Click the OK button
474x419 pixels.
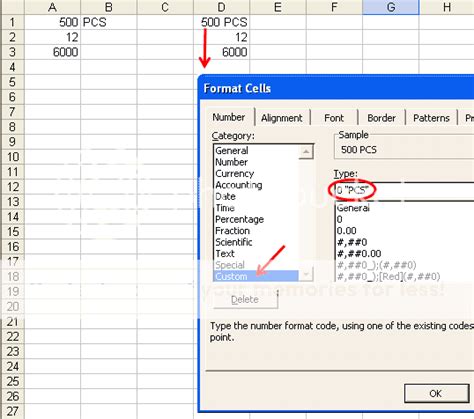(x=436, y=394)
